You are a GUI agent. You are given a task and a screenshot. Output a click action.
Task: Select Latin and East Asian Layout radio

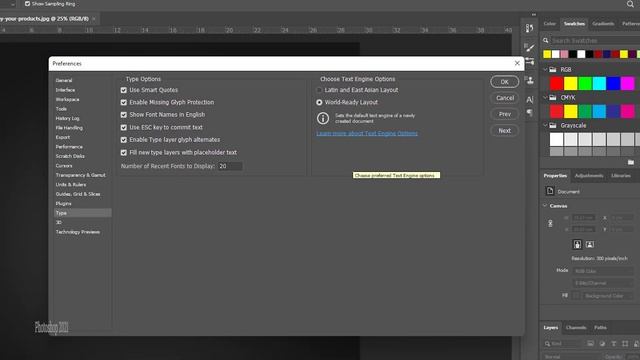319,90
